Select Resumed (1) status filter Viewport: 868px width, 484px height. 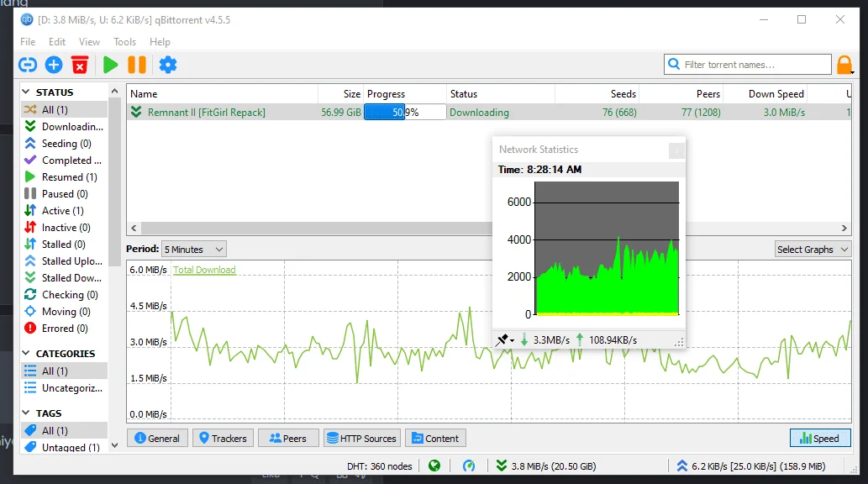(64, 177)
